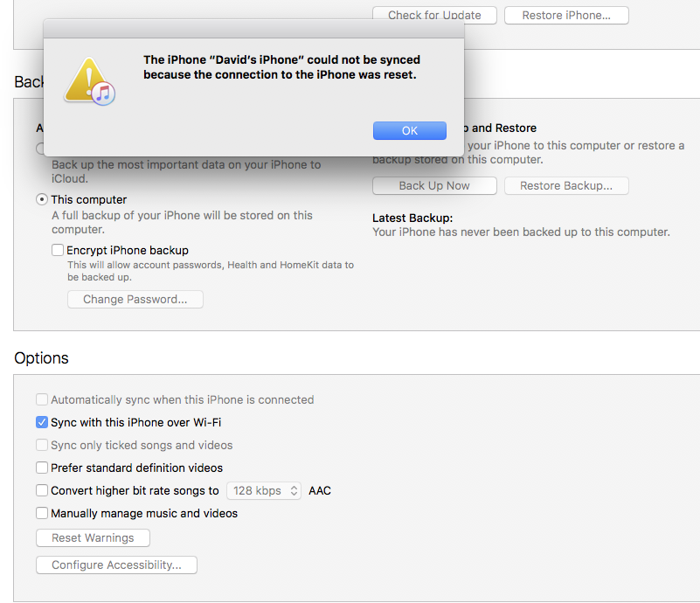700x603 pixels.
Task: Click the Restore iPhone... button
Action: coord(566,15)
